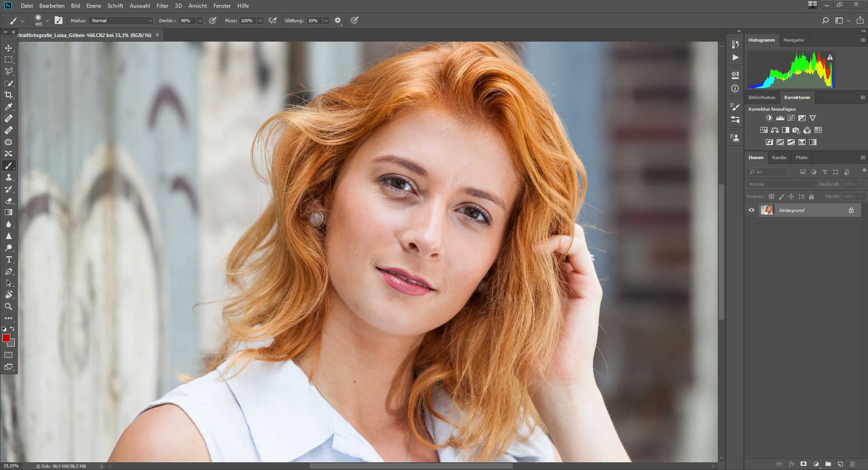Select the Zoom tool

coord(9,306)
